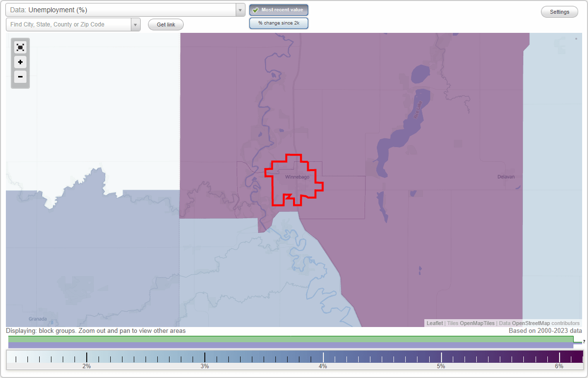Click the Winnebago label on map
The image size is (588, 378).
click(x=297, y=177)
